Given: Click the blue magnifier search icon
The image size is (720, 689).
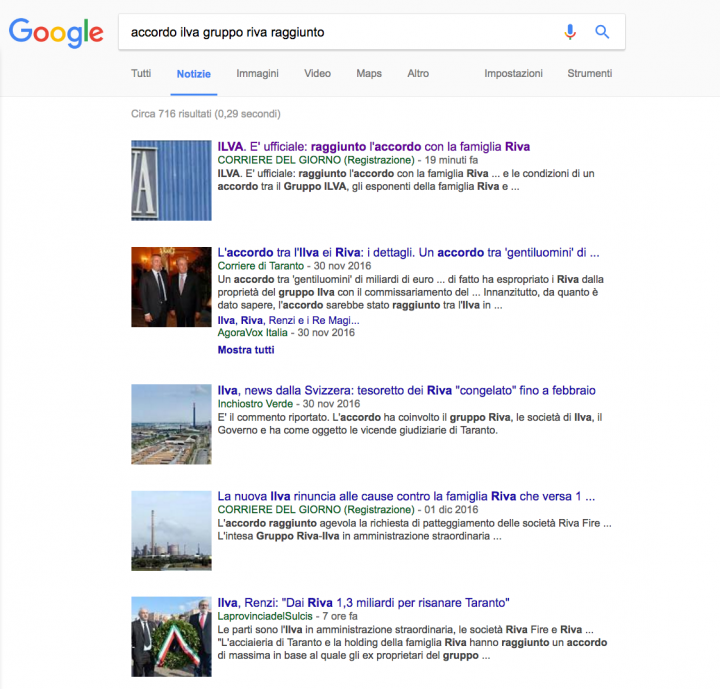Looking at the screenshot, I should point(602,32).
